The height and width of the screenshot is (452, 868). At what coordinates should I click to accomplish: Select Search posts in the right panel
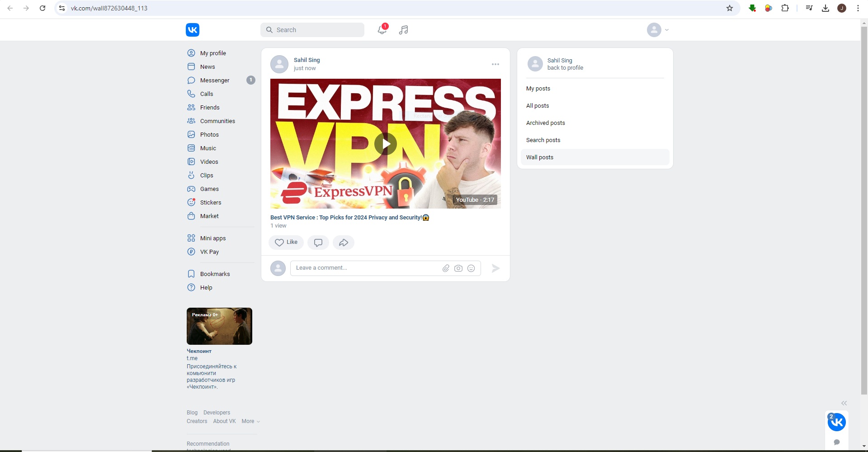[x=595, y=140]
